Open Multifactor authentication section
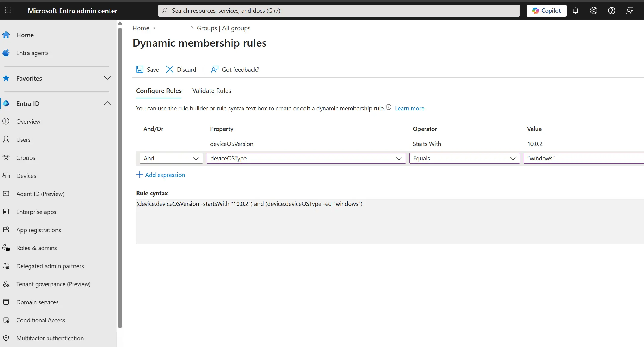This screenshot has width=644, height=347. (50, 338)
